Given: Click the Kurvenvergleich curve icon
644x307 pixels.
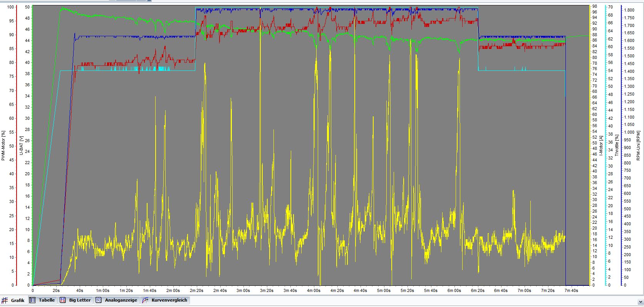Looking at the screenshot, I should pos(145,300).
